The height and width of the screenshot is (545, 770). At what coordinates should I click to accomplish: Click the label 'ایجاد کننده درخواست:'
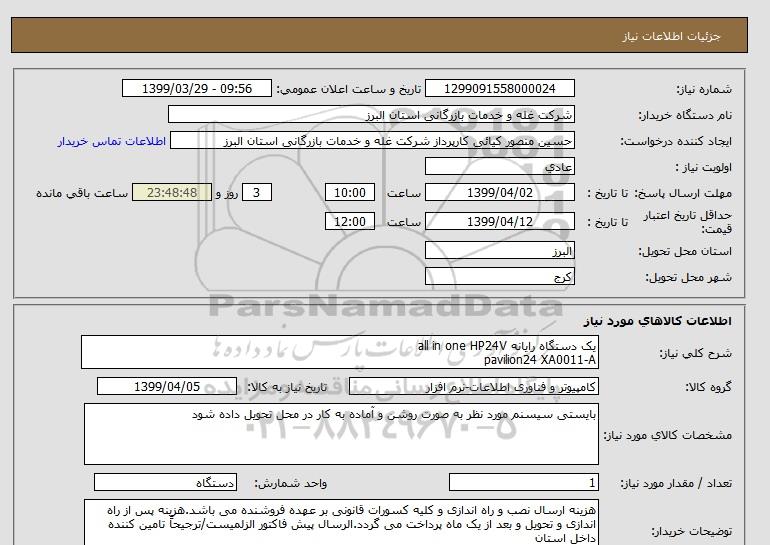676,141
